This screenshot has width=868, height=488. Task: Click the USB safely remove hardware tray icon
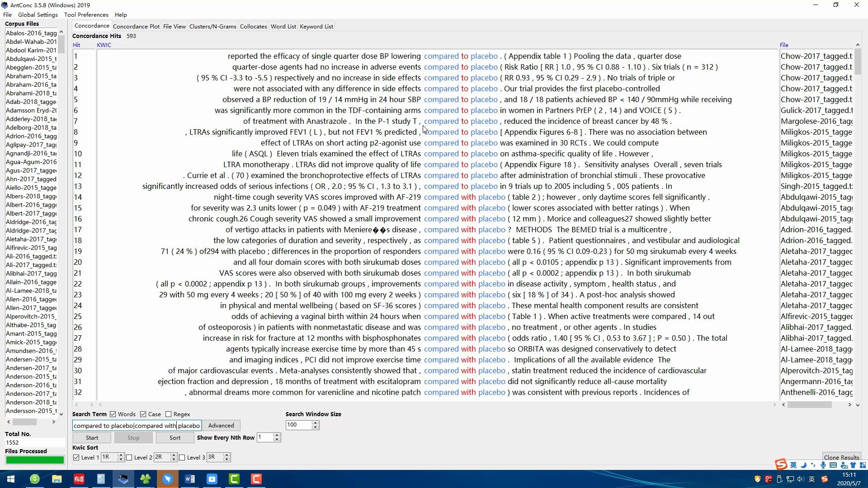[779, 479]
